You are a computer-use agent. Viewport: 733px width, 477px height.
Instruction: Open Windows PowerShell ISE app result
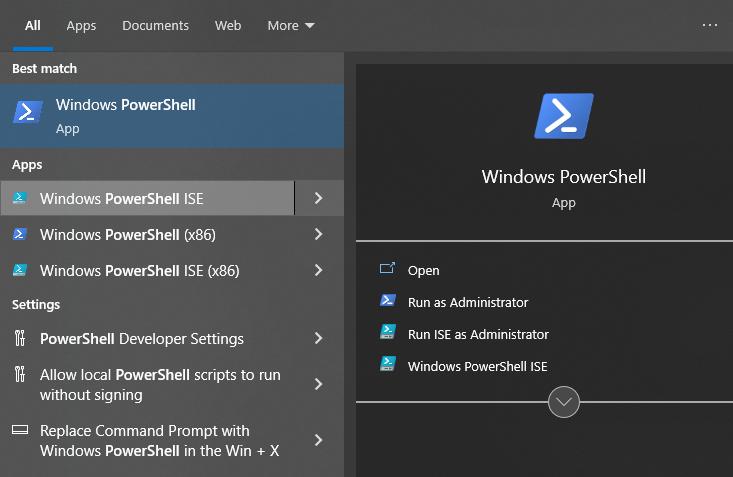pyautogui.click(x=148, y=198)
